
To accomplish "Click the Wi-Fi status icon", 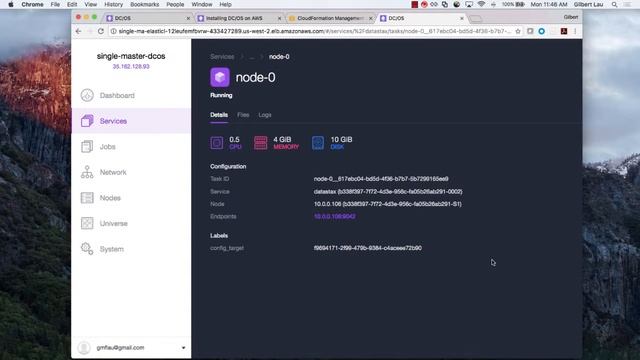I will pyautogui.click(x=481, y=4).
